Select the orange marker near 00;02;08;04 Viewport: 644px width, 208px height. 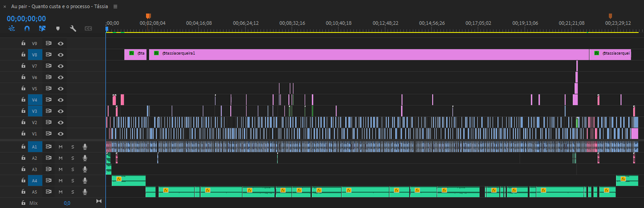(148, 17)
